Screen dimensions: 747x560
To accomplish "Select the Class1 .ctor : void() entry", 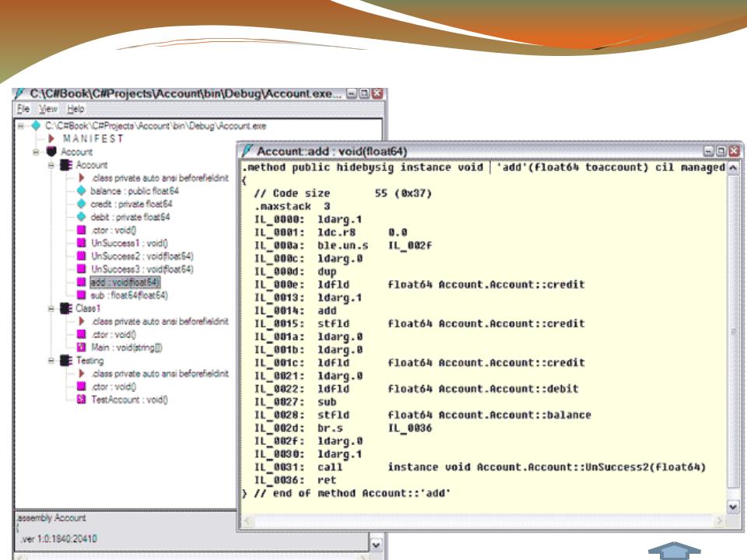I will click(114, 334).
